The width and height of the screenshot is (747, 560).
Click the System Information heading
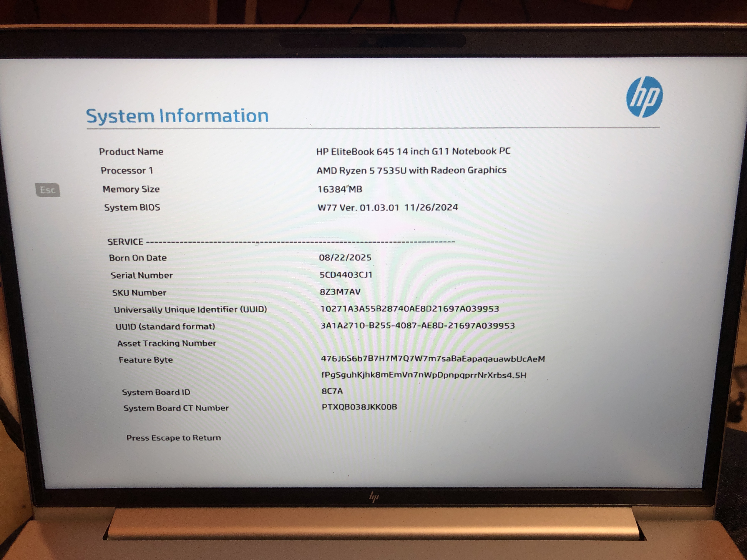point(177,116)
